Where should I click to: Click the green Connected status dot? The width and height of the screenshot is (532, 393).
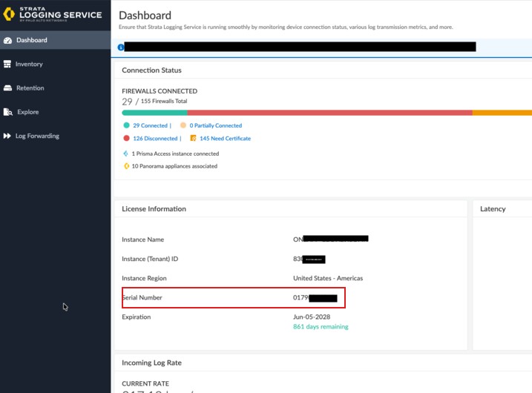pyautogui.click(x=127, y=125)
